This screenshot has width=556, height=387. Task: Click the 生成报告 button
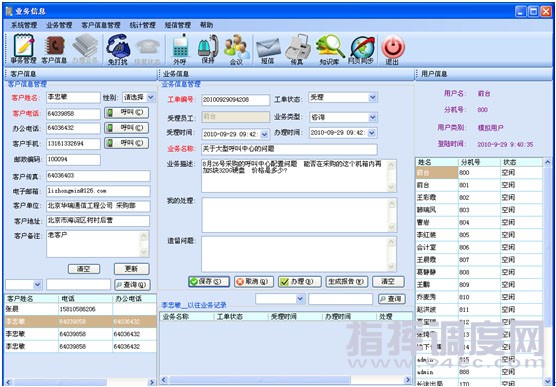[x=346, y=282]
